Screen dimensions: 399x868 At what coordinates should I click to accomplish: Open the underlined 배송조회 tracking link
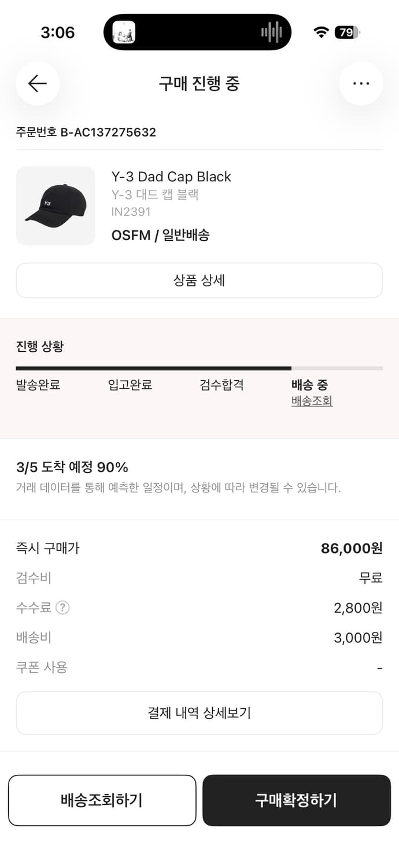point(311,401)
